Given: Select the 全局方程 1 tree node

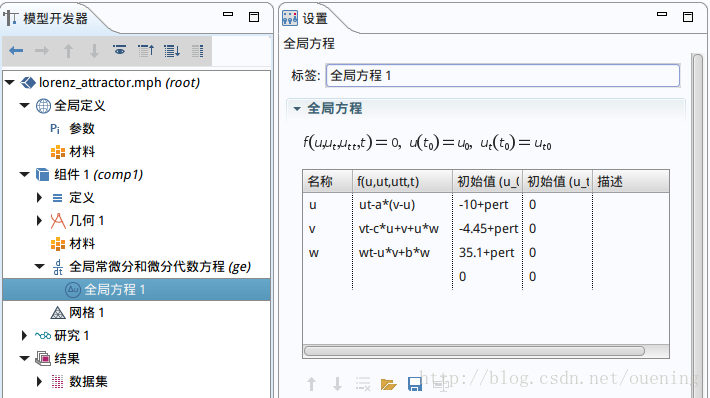Looking at the screenshot, I should 115,289.
